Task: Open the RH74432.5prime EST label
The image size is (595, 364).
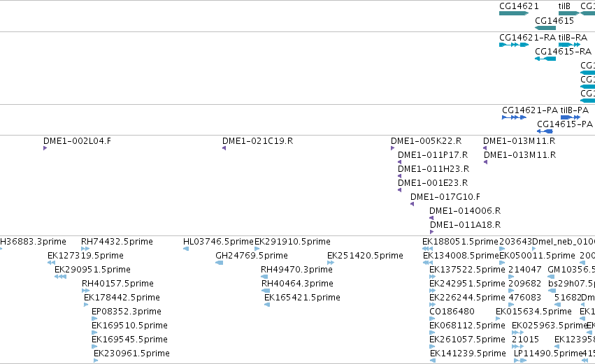Action: click(x=117, y=242)
